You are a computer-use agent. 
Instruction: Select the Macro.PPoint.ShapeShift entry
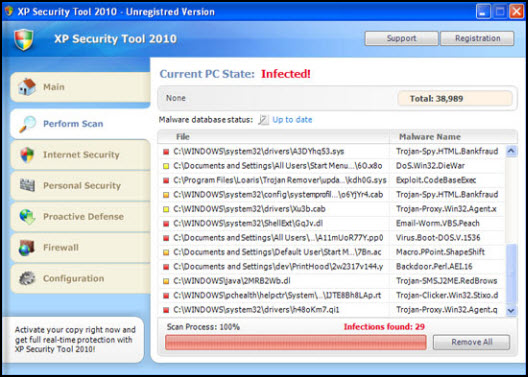[x=440, y=252]
